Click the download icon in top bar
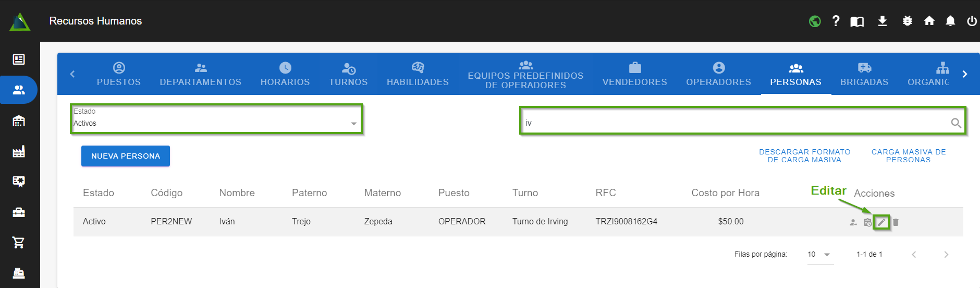Viewport: 980px width, 288px height. (882, 21)
